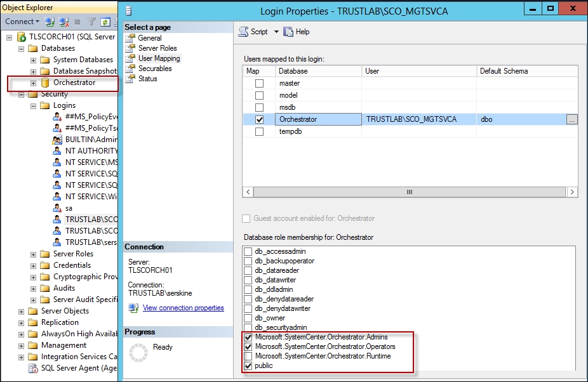Select the TLSCORCH01 server icon
The image size is (588, 382).
[x=22, y=37]
